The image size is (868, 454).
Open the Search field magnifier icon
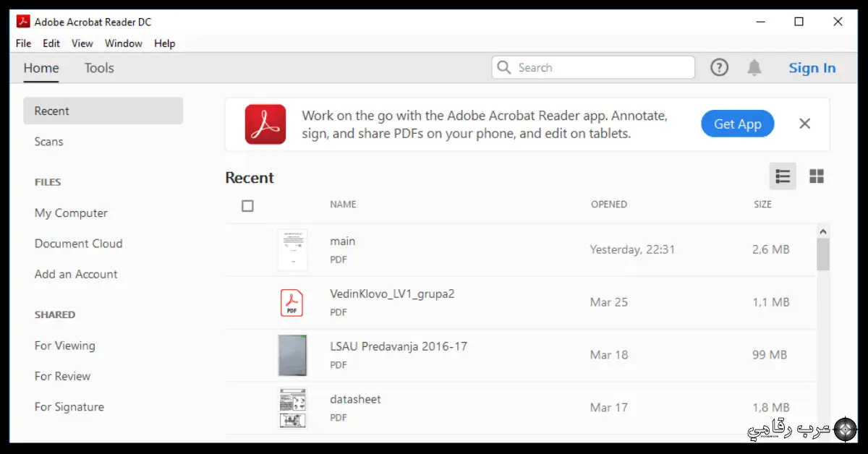(504, 67)
